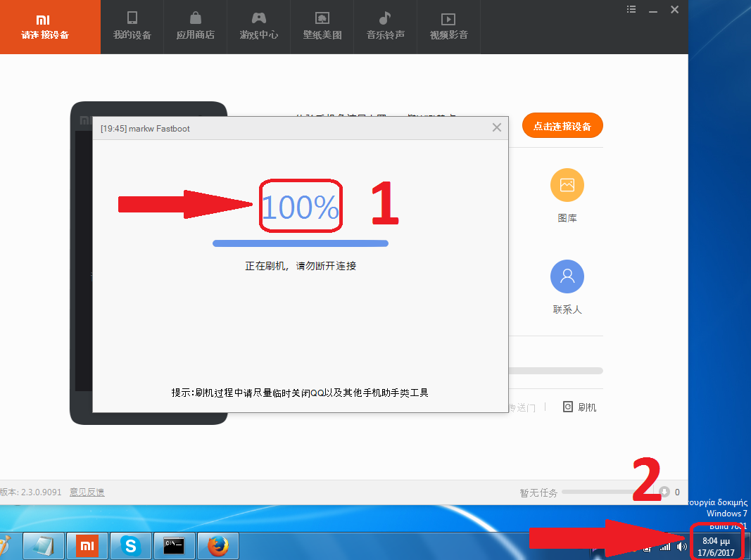Go to the 壁纸美图 wallpaper tab
Image resolution: width=751 pixels, height=560 pixels.
[x=322, y=26]
